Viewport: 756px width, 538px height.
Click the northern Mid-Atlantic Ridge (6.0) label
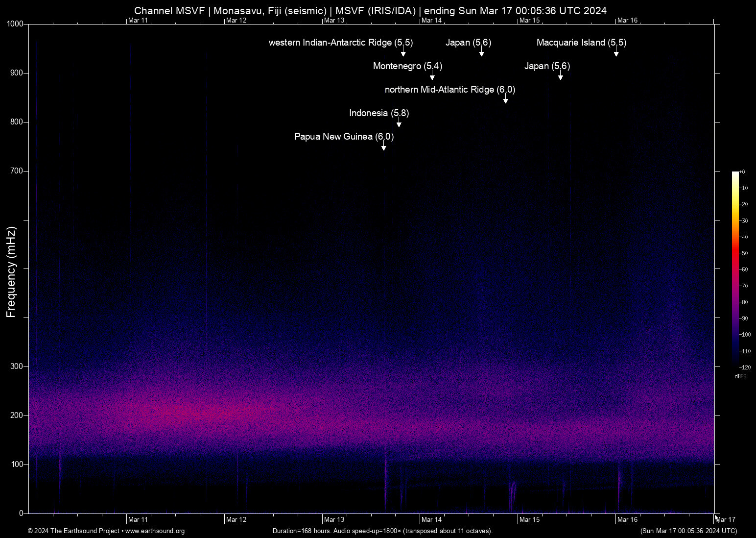pos(449,90)
